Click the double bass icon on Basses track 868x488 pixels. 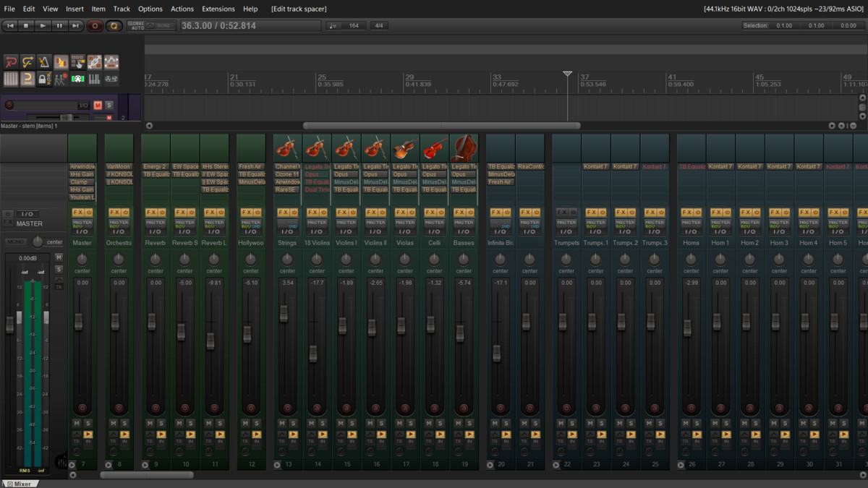[464, 147]
